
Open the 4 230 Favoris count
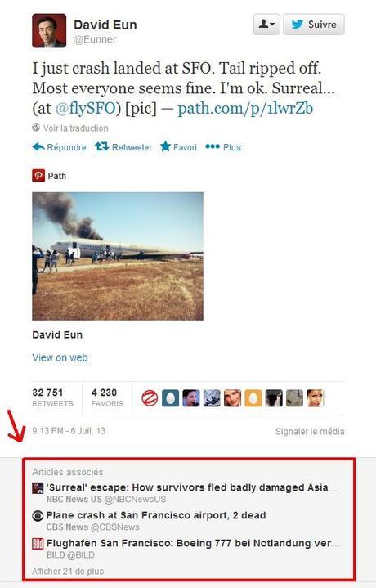coord(107,398)
